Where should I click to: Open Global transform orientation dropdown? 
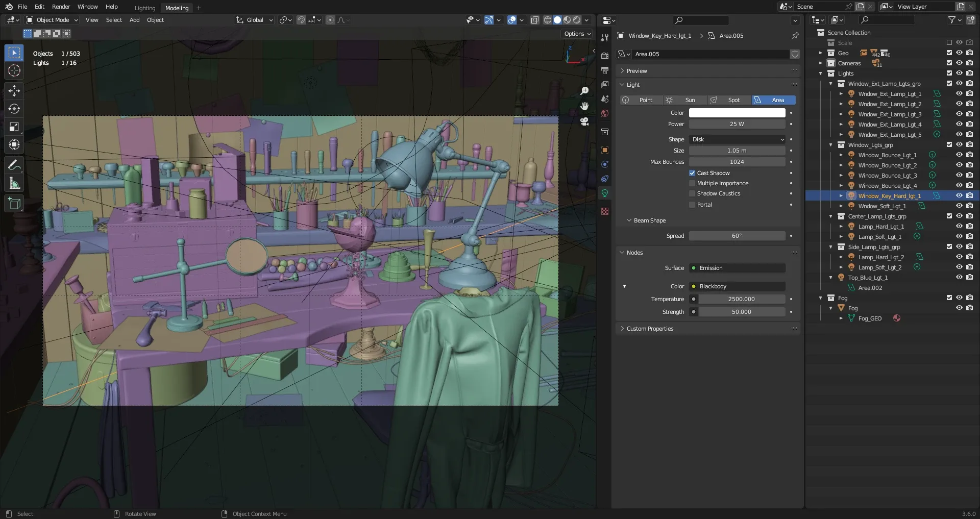(254, 20)
